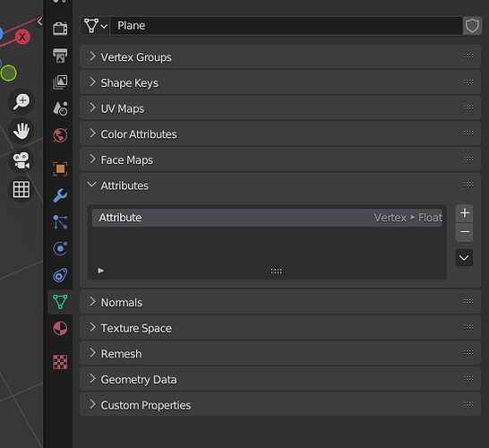Open attribute specials dropdown arrow
This screenshot has height=448, width=489.
[464, 258]
